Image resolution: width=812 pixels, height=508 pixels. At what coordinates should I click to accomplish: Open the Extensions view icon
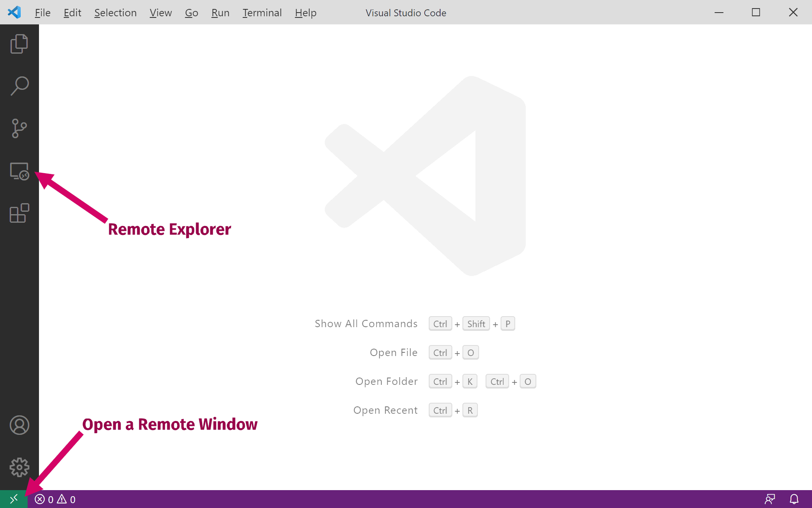click(19, 213)
